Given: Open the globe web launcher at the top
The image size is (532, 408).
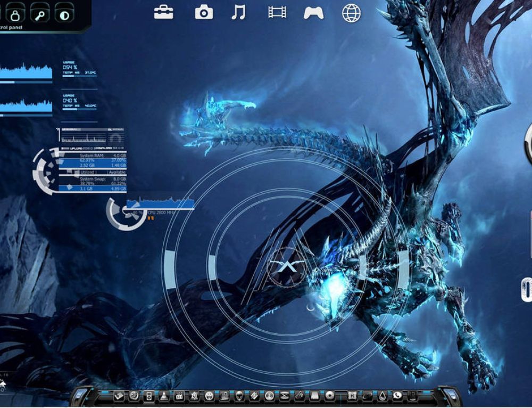Looking at the screenshot, I should [x=352, y=13].
